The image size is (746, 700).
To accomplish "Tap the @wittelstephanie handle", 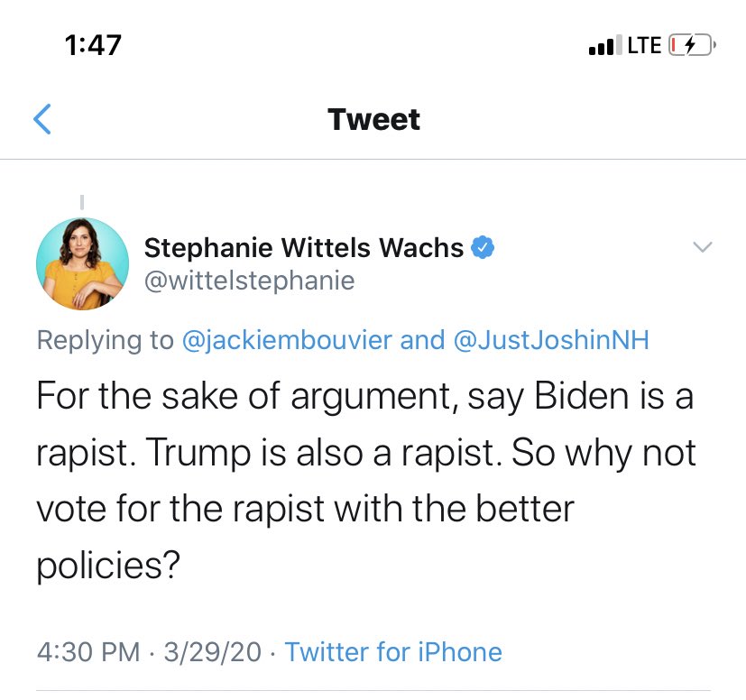I will [x=249, y=281].
